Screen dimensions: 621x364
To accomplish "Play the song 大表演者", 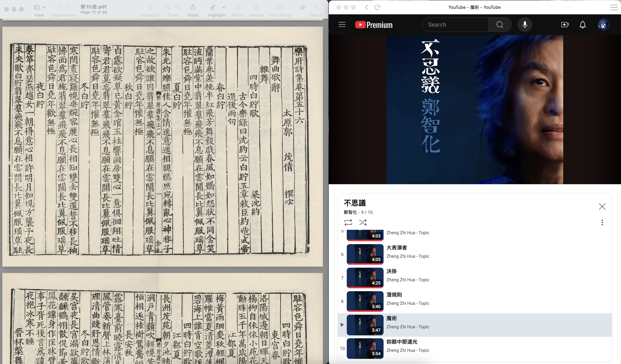I will point(396,248).
